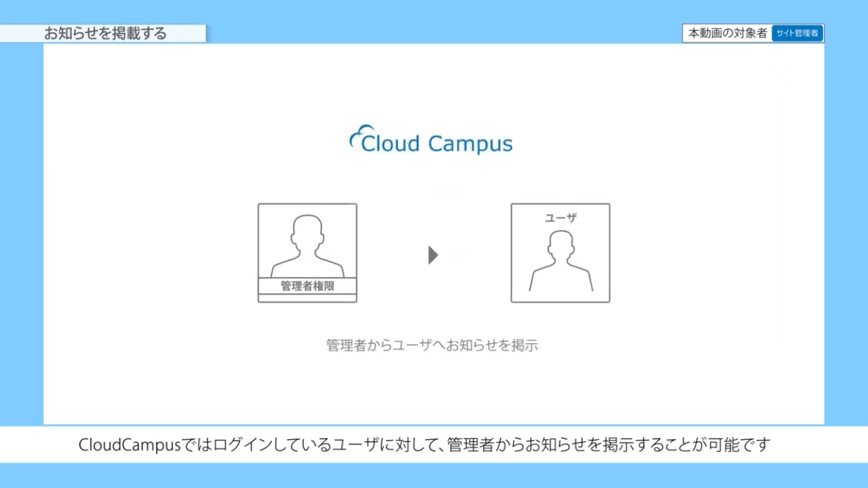Click the 本動画の対象者 text
Viewport: 868px width, 488px height.
tap(728, 33)
